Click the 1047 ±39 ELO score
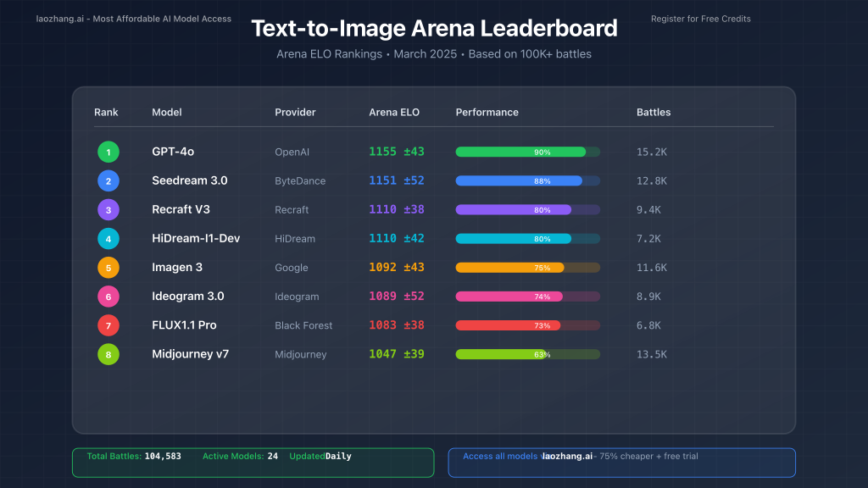868x488 pixels. [x=397, y=354]
